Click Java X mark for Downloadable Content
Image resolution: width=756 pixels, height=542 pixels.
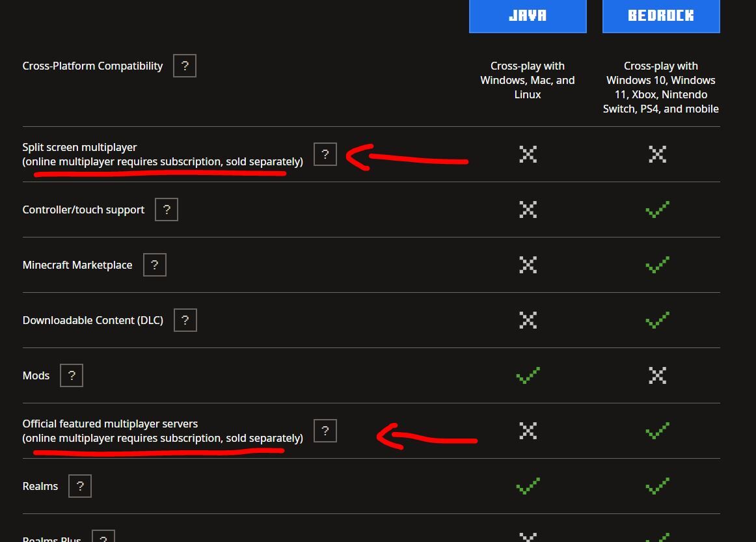[528, 320]
